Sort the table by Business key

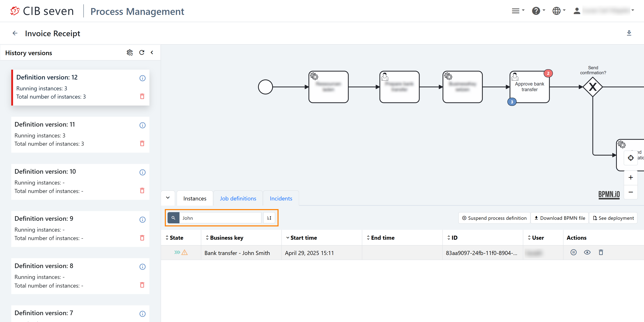224,237
